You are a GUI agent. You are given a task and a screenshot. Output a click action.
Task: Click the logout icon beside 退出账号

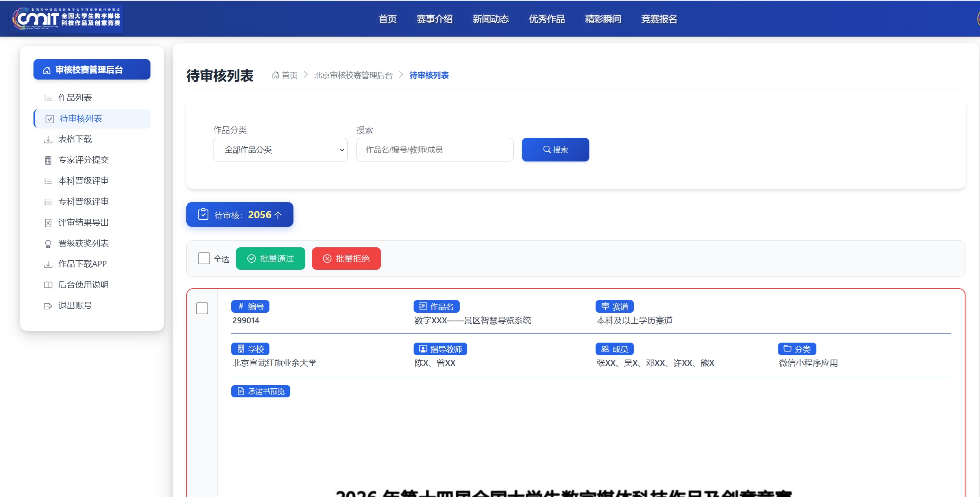pyautogui.click(x=48, y=306)
